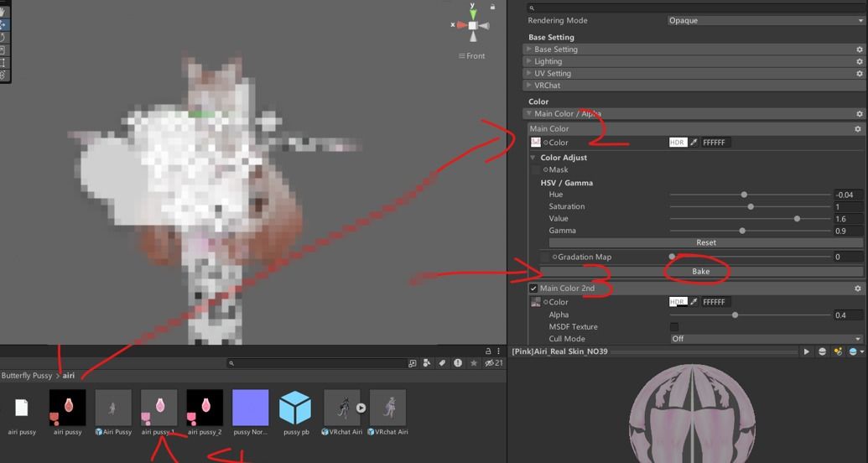Click the Favorites star icon

pos(474,363)
